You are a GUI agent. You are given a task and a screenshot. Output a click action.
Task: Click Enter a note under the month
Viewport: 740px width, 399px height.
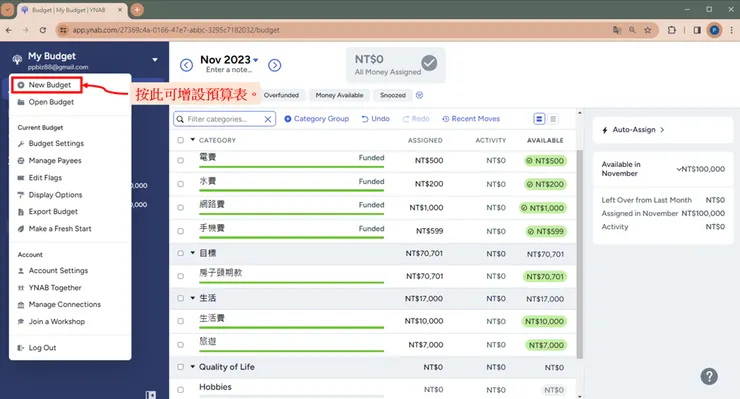229,70
